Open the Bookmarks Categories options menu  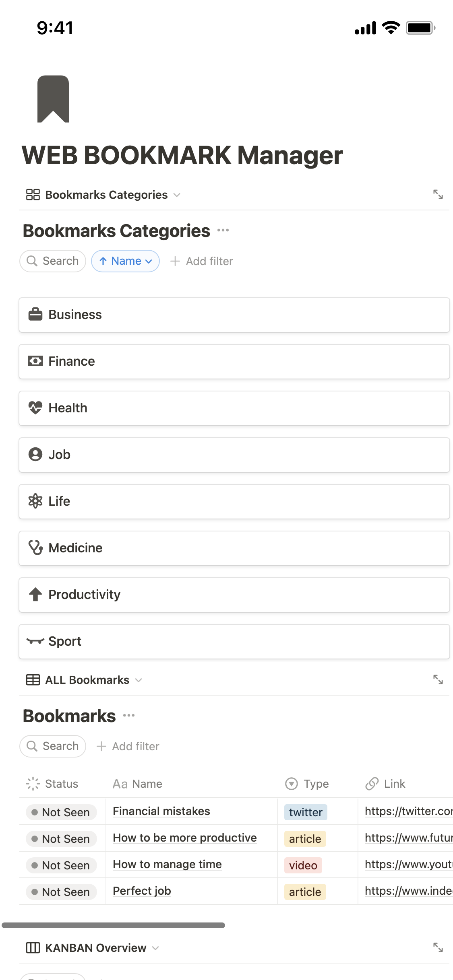pyautogui.click(x=223, y=231)
